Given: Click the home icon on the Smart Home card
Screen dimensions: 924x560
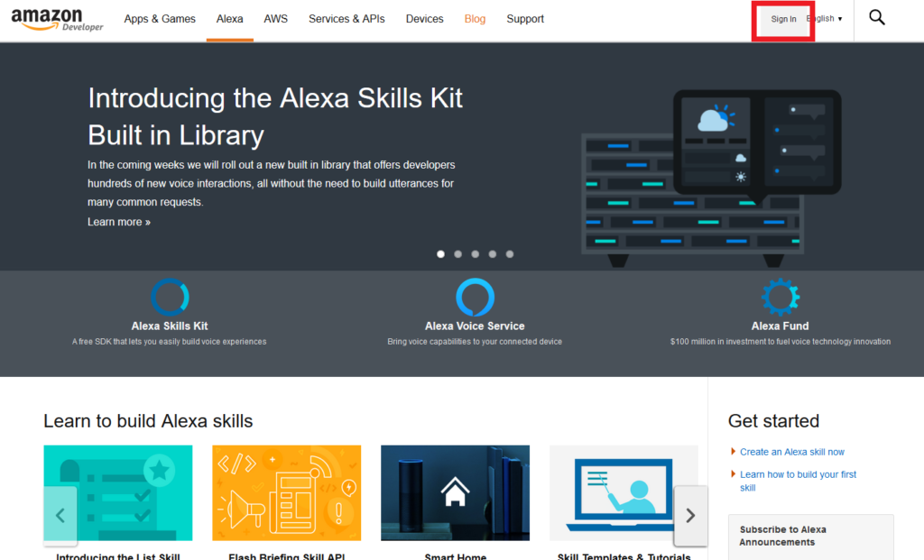Looking at the screenshot, I should pos(455,493).
